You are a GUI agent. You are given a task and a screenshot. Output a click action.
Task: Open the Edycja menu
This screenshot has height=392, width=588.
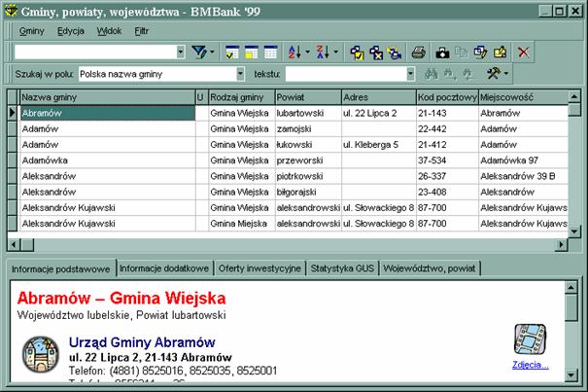(x=71, y=31)
